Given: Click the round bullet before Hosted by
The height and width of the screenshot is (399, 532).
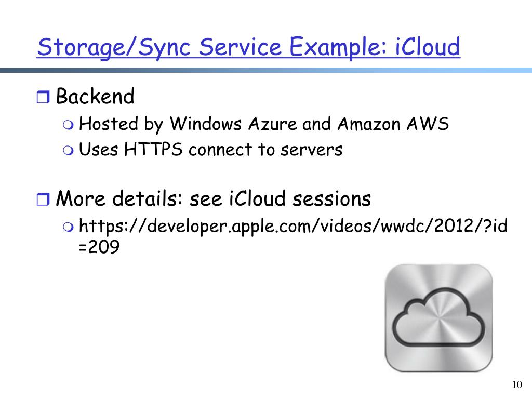Looking at the screenshot, I should click(x=68, y=125).
